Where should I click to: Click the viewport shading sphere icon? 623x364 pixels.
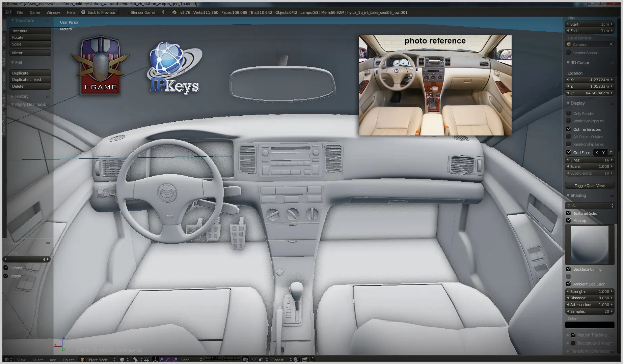tap(122, 360)
